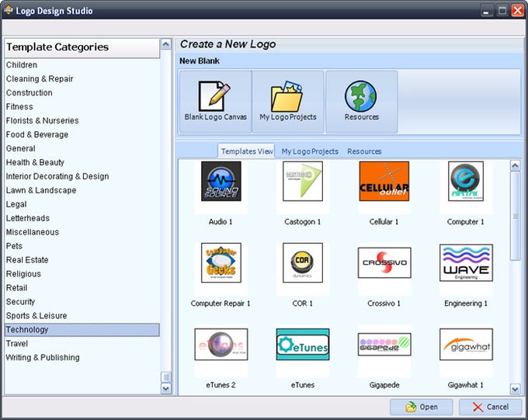Select the Computer 1 template thumbnail
This screenshot has height=420, width=528.
[466, 181]
